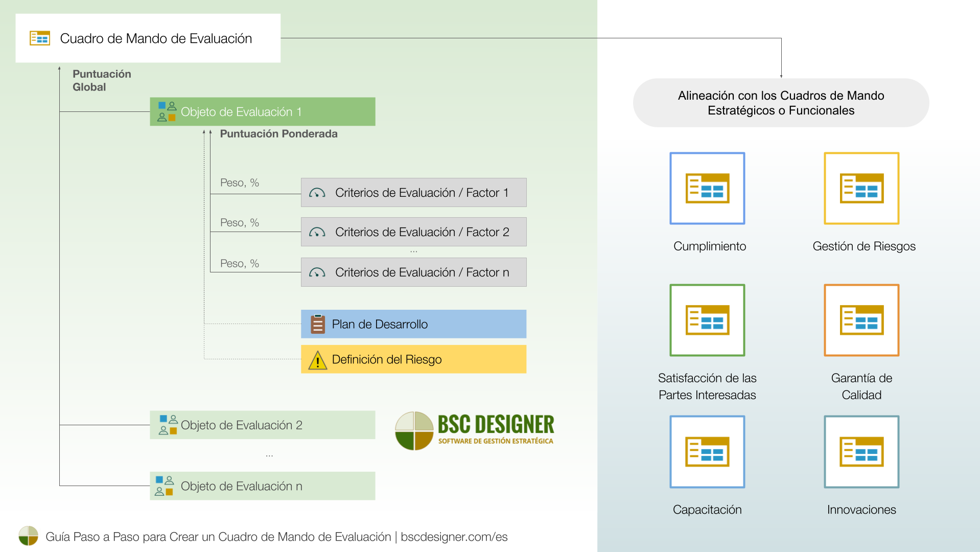Select the Cuadro de Mando de Evaluación title box
The height and width of the screenshot is (552, 980).
pyautogui.click(x=148, y=38)
